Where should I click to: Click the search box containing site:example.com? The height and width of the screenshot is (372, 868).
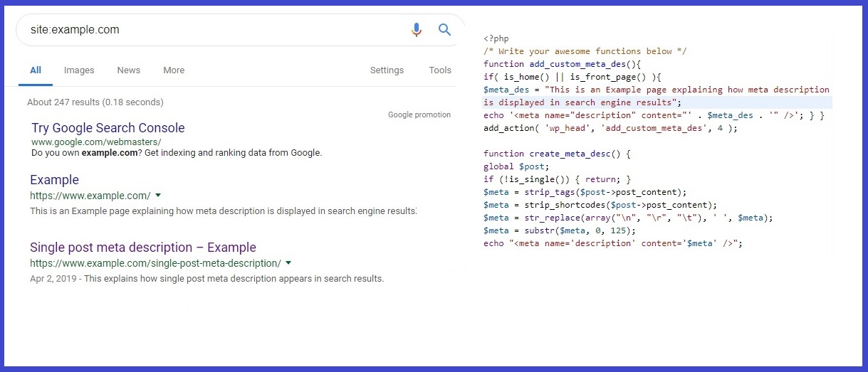click(240, 30)
